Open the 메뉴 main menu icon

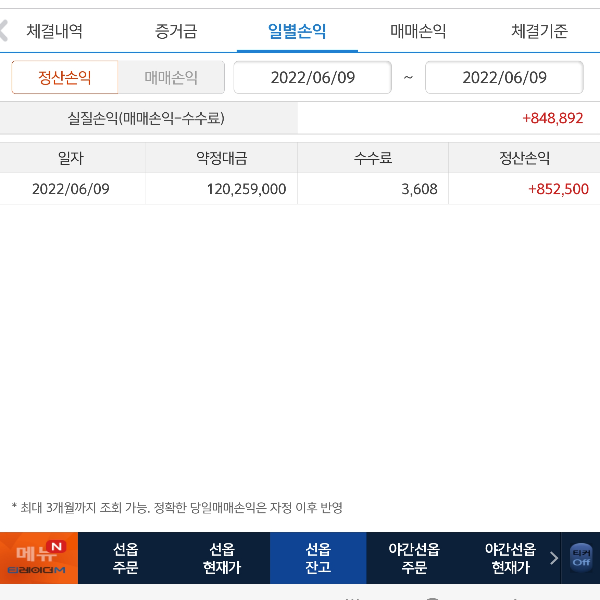(38, 558)
